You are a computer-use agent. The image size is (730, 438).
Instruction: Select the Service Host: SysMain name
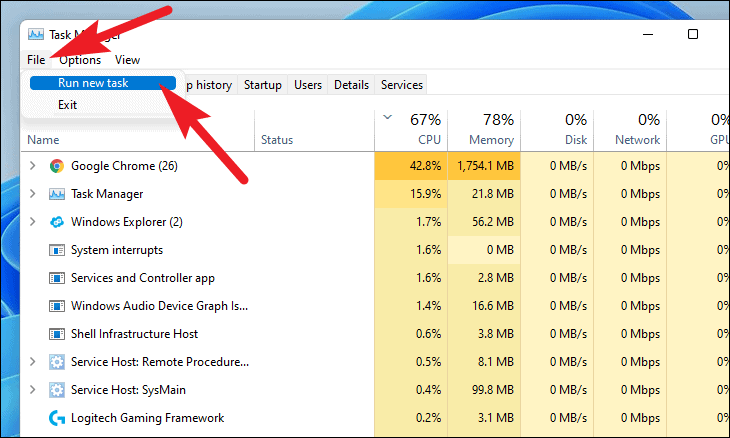[128, 390]
